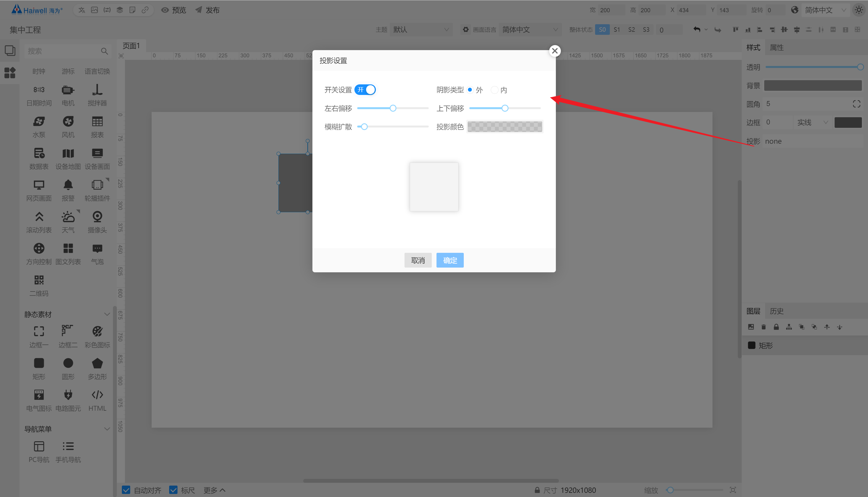Screen dimensions: 868x497
Task: Open the top-right 简体中文 language dropdown
Action: pyautogui.click(x=825, y=10)
